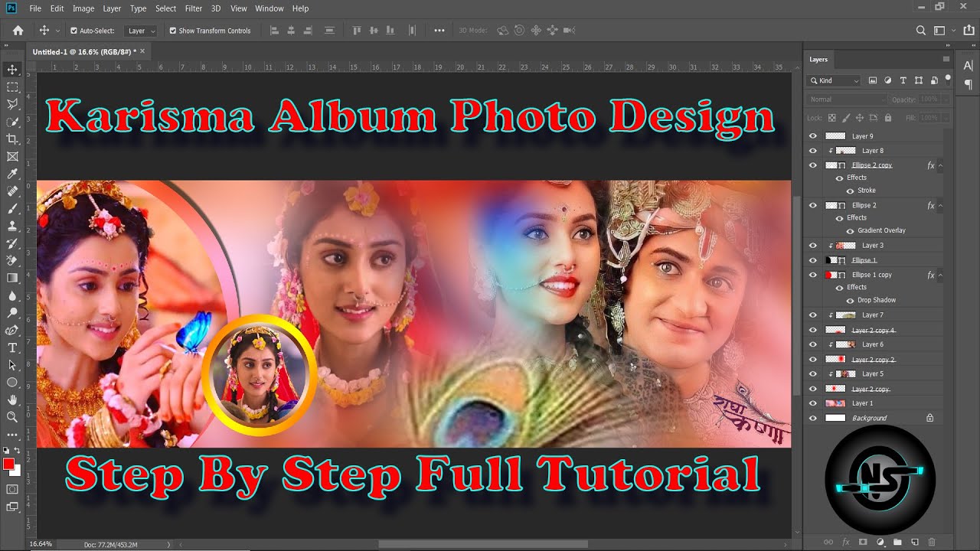Toggle the Auto-Select checkbox
The height and width of the screenshot is (551, 980).
point(73,31)
